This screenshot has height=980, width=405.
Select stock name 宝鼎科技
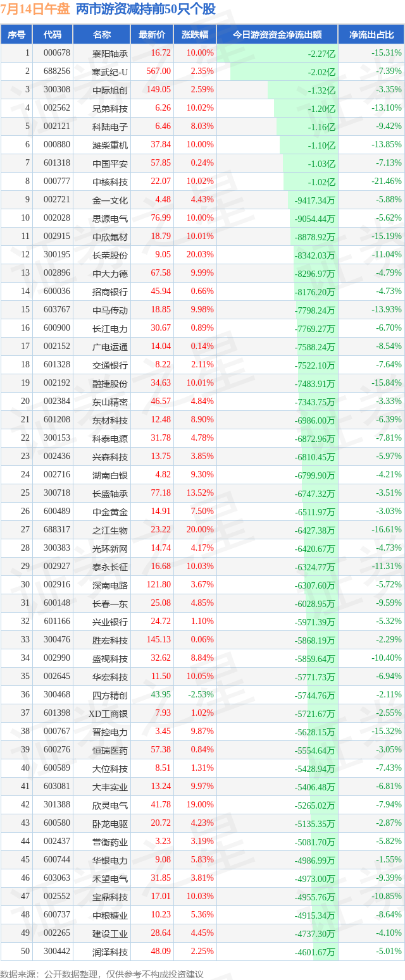tap(110, 897)
